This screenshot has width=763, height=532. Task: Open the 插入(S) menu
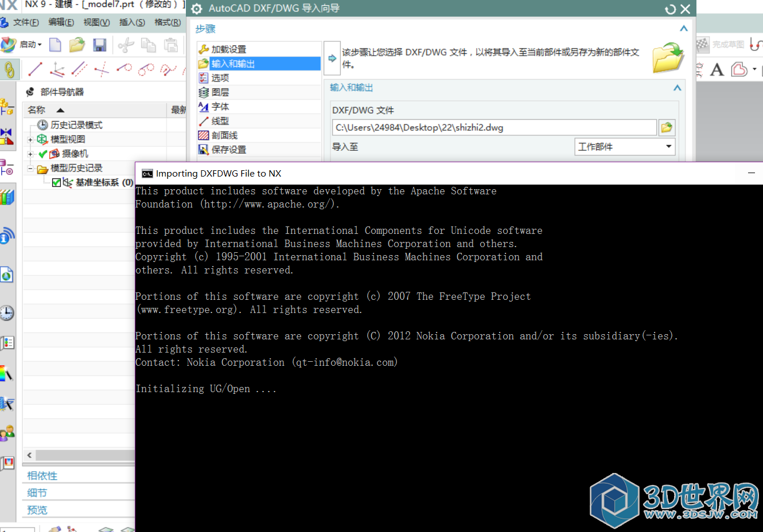coord(132,22)
